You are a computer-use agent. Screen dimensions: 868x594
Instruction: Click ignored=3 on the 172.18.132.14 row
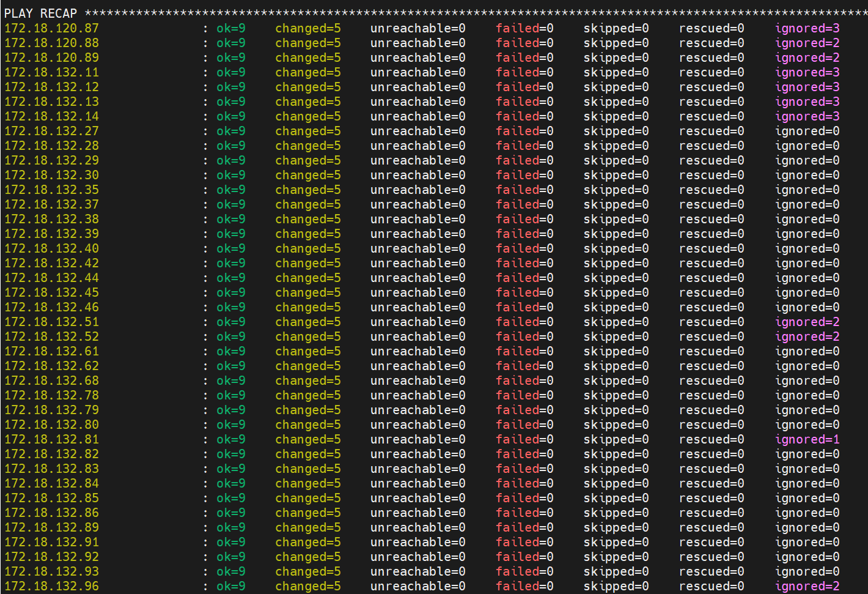[807, 116]
